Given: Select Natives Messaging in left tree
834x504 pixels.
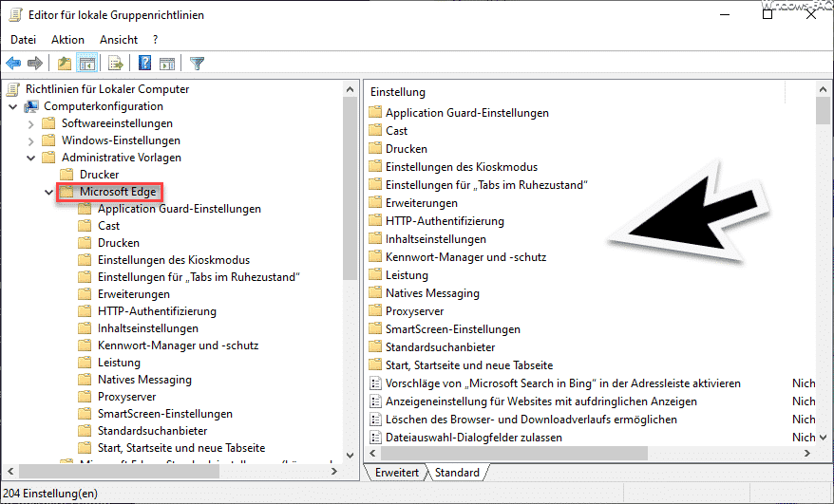Looking at the screenshot, I should pyautogui.click(x=144, y=380).
